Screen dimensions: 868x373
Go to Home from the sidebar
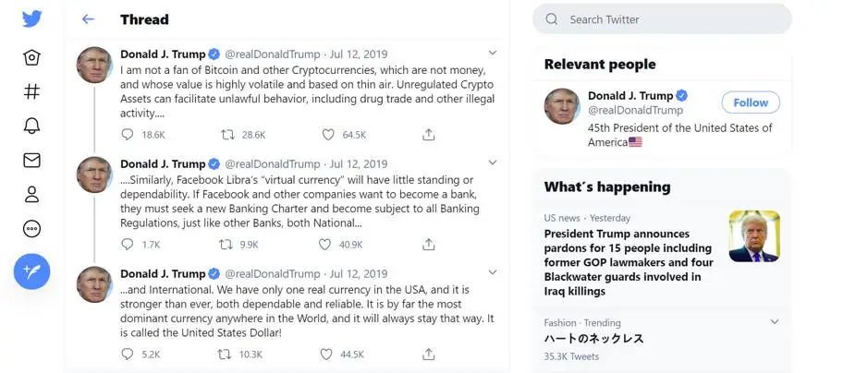pyautogui.click(x=31, y=57)
